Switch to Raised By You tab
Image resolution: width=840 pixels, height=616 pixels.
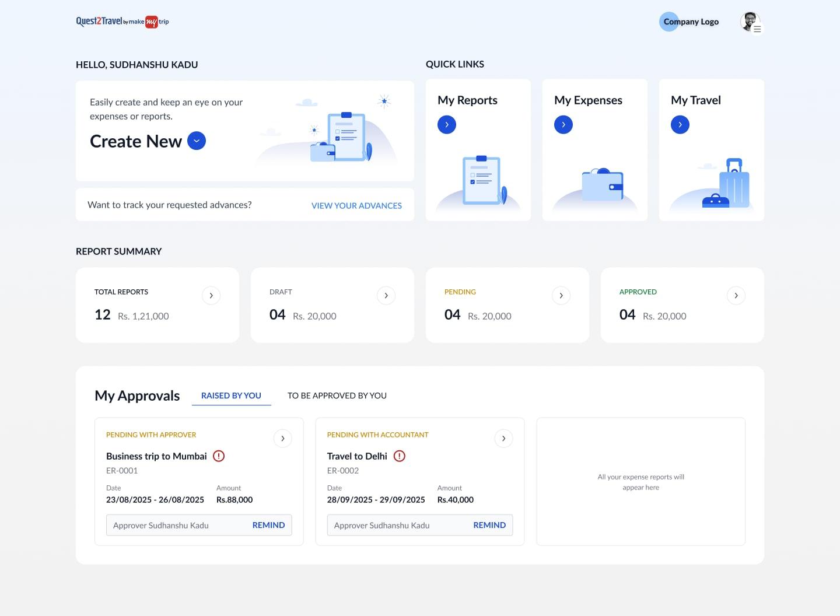231,395
